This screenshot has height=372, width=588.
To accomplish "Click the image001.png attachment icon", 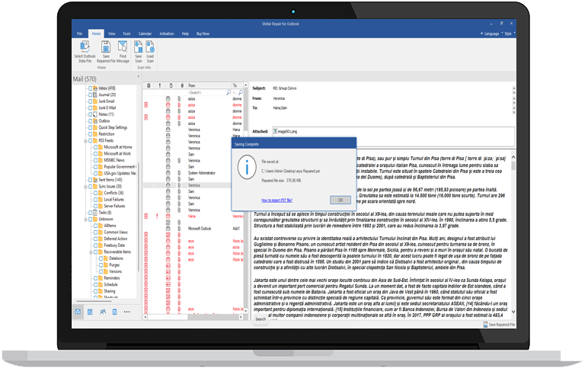I will click(x=275, y=131).
